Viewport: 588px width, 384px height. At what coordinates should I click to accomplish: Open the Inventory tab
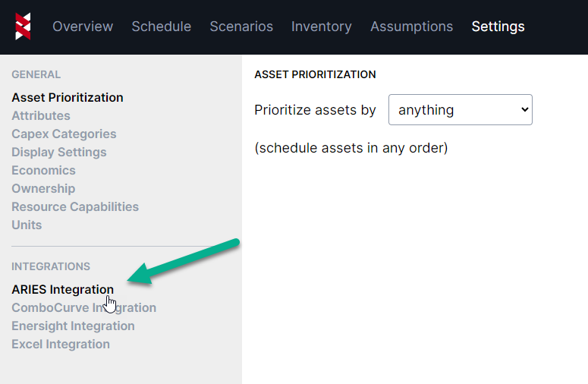(x=322, y=27)
